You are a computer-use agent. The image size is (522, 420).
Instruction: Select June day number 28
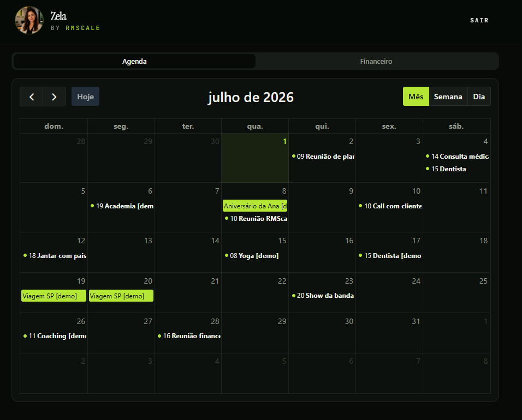81,142
